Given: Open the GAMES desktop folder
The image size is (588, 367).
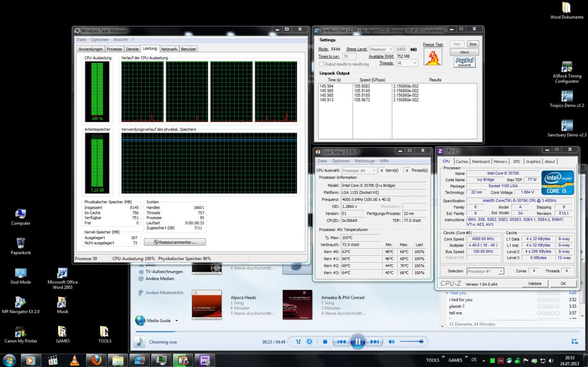Looking at the screenshot, I should (x=63, y=335).
